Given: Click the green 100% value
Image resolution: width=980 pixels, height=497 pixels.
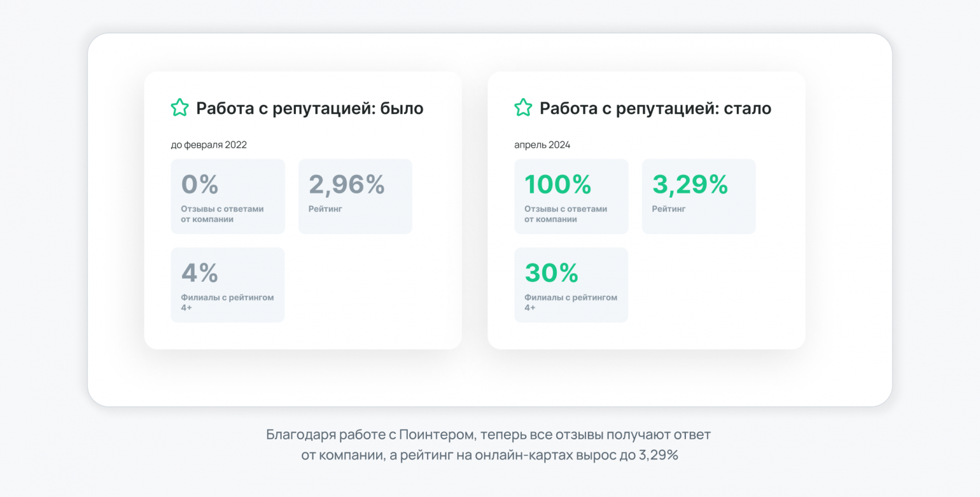Looking at the screenshot, I should pos(558,184).
